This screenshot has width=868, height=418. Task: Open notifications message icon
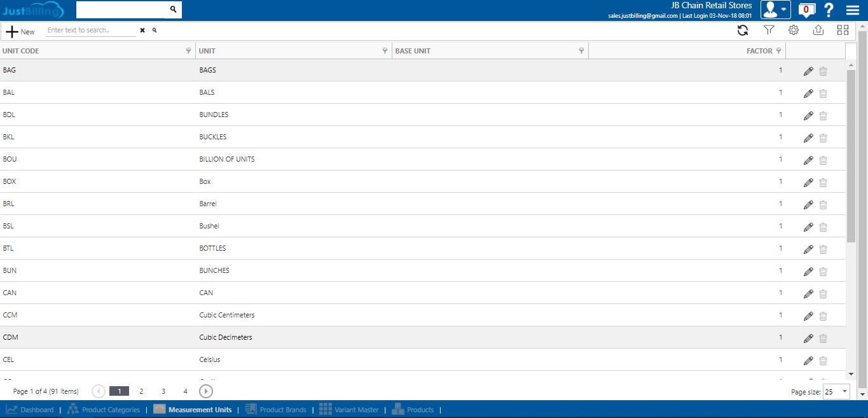pos(806,10)
